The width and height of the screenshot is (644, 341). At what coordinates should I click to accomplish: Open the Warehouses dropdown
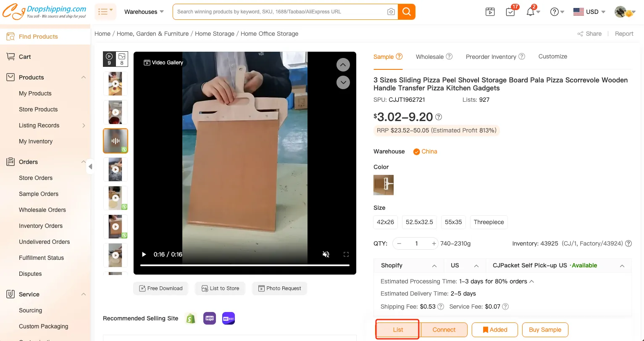click(144, 12)
